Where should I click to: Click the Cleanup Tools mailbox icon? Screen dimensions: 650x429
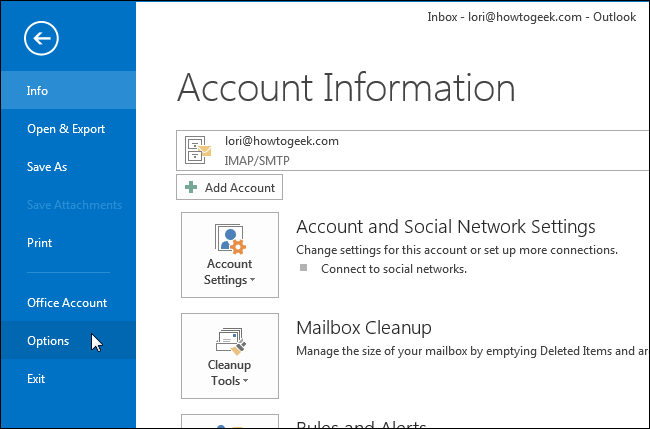(x=229, y=341)
